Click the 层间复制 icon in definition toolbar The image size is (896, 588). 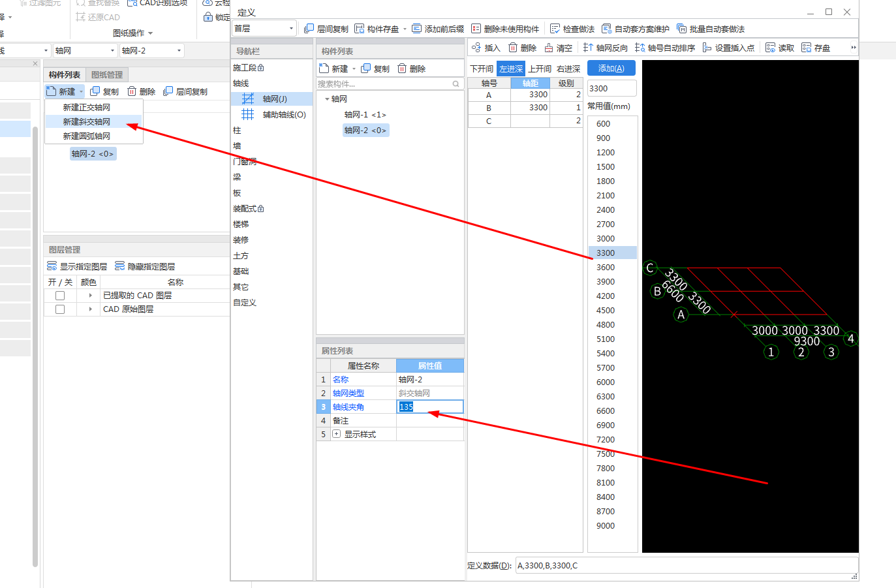309,29
